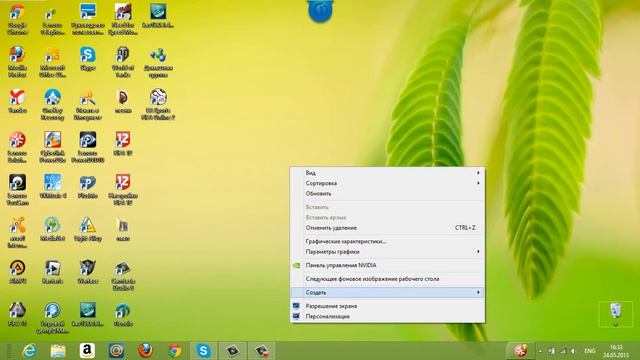This screenshot has height=360, width=640.
Task: Open Графические характеристики... entry
Action: (387, 241)
